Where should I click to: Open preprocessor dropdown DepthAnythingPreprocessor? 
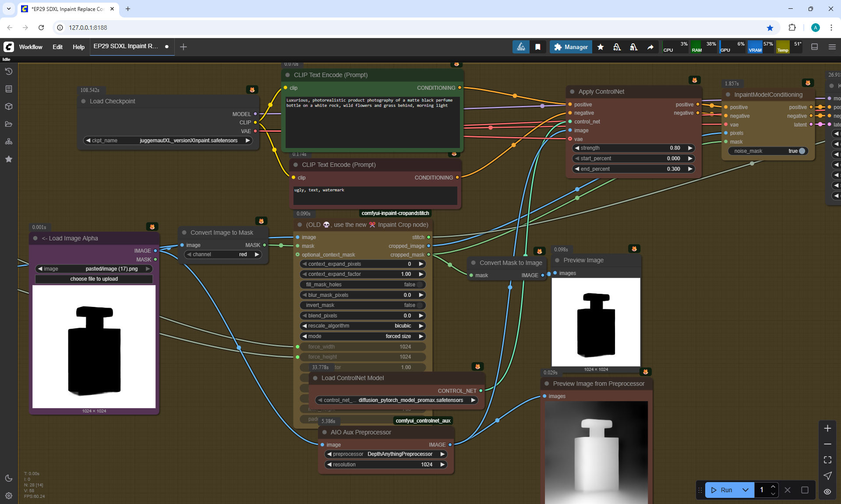point(385,454)
